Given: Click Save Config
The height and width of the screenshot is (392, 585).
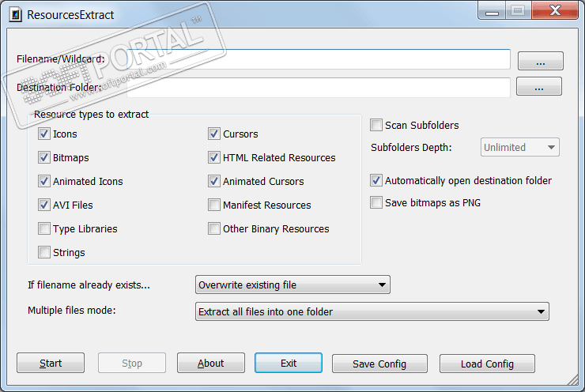Looking at the screenshot, I should click(379, 364).
